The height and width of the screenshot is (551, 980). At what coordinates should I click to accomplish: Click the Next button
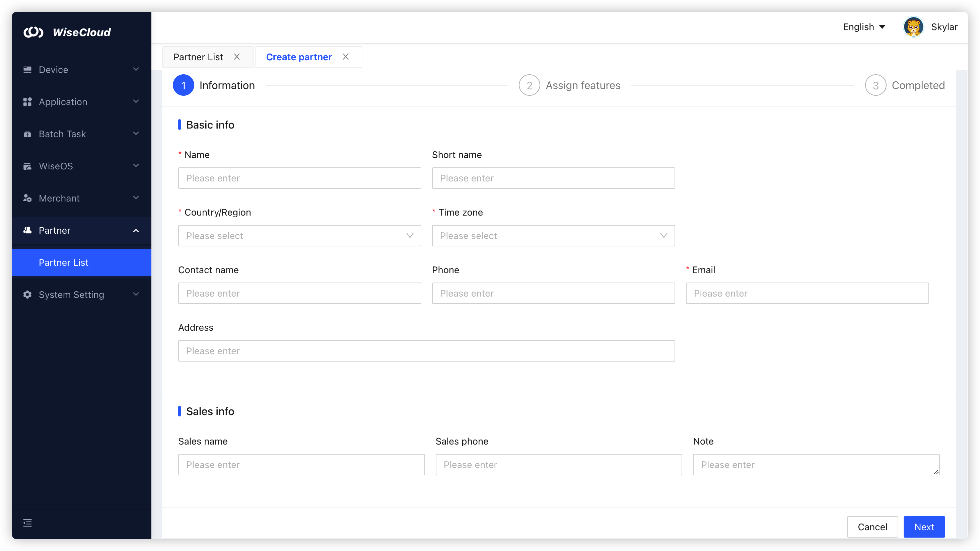pyautogui.click(x=924, y=527)
